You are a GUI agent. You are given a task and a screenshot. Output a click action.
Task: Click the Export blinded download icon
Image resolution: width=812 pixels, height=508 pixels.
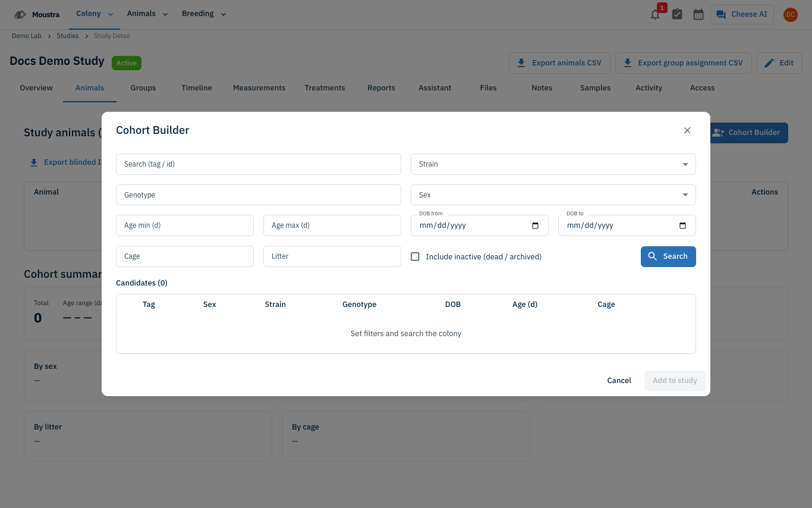click(34, 162)
